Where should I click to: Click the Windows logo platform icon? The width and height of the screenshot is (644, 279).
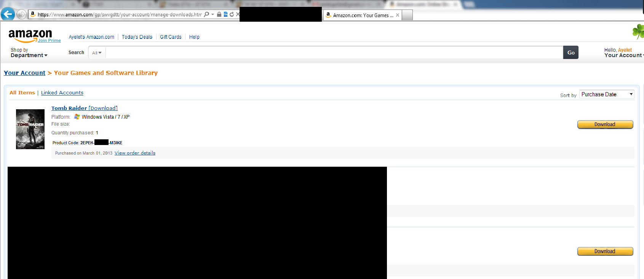click(77, 117)
